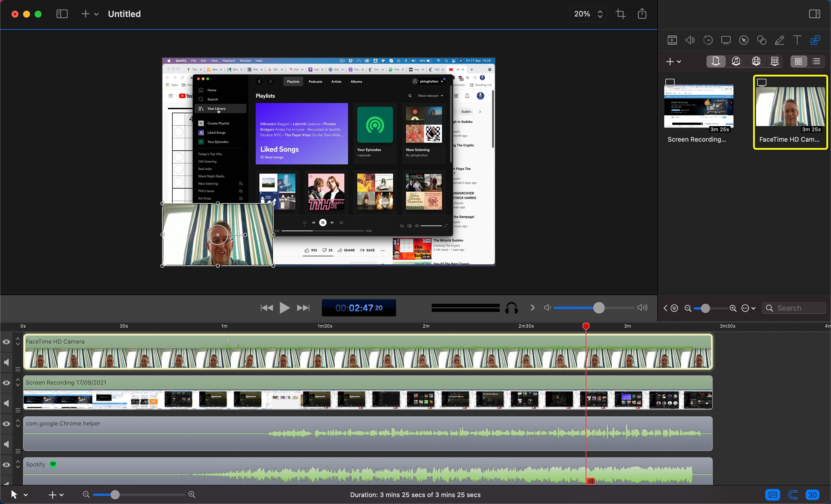Toggle visibility of Screen Recording track
This screenshot has height=504, width=831.
click(x=6, y=383)
